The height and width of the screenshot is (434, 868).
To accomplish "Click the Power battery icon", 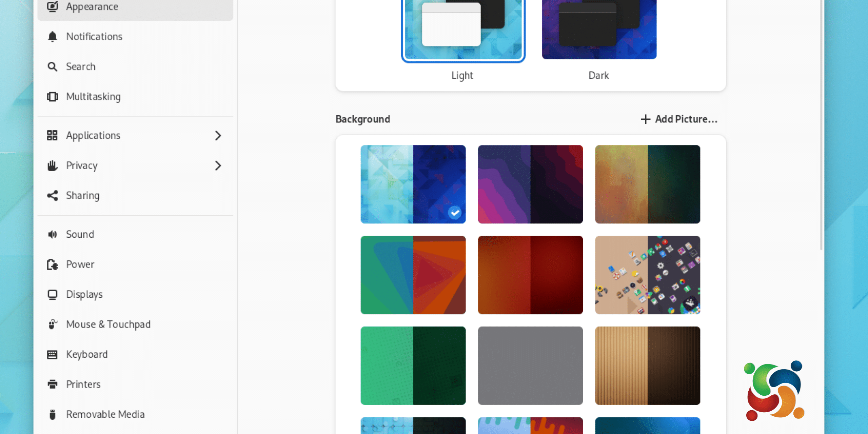I will click(x=52, y=264).
